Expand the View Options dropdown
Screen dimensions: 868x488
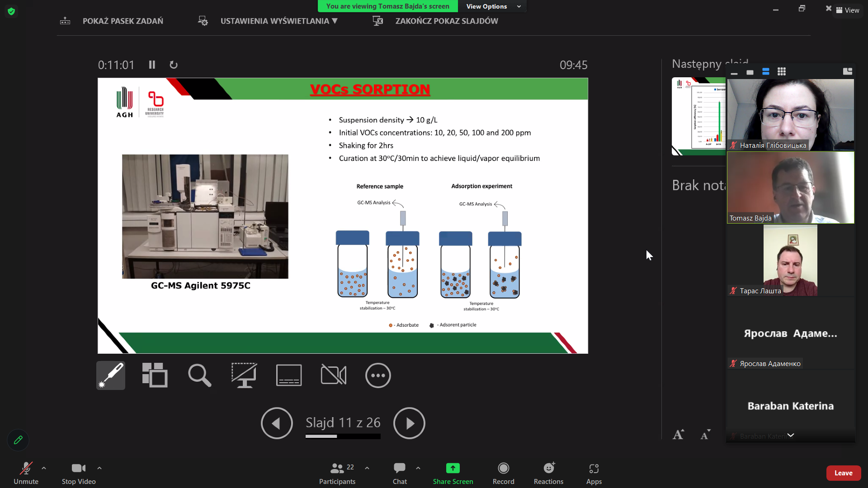tap(493, 6)
